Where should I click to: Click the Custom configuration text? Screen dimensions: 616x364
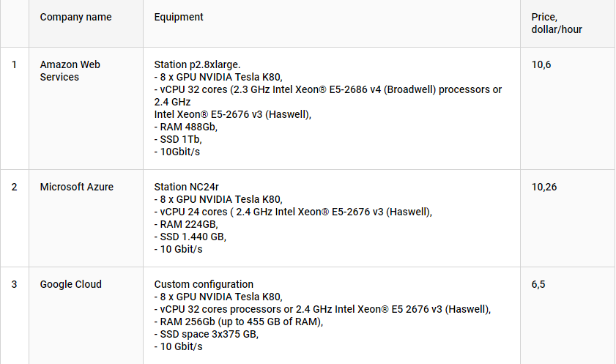pyautogui.click(x=204, y=284)
